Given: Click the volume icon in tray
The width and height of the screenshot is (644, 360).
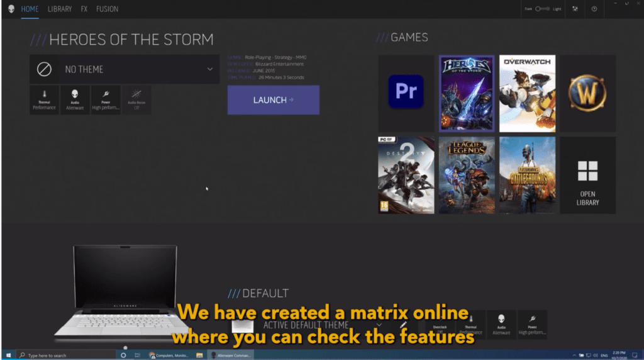Looking at the screenshot, I should click(596, 356).
